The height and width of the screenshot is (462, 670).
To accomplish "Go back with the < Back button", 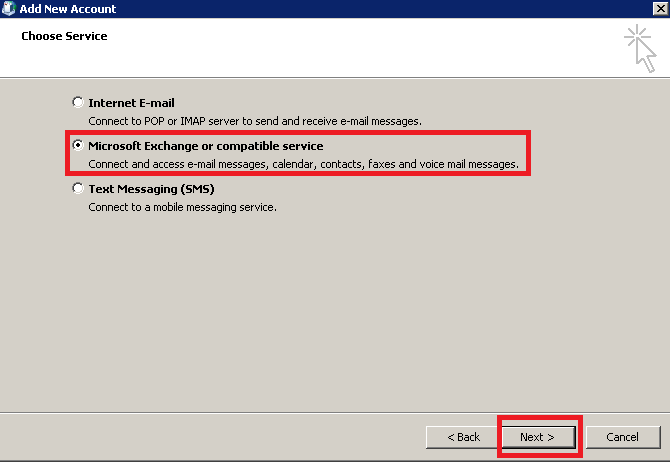I will [462, 437].
